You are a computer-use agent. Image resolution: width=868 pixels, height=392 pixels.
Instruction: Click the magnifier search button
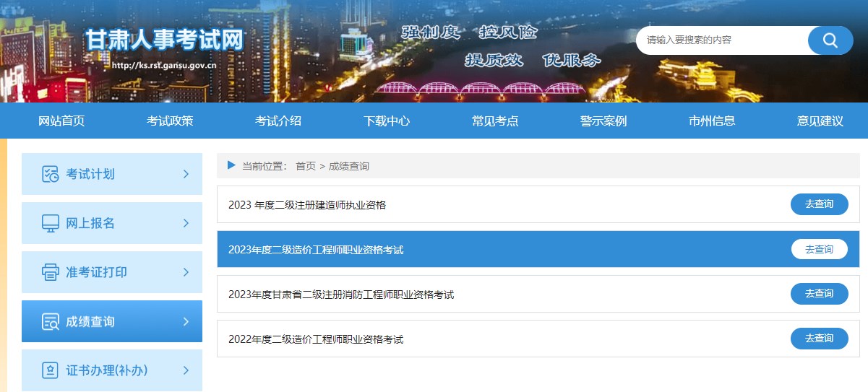[x=830, y=40]
